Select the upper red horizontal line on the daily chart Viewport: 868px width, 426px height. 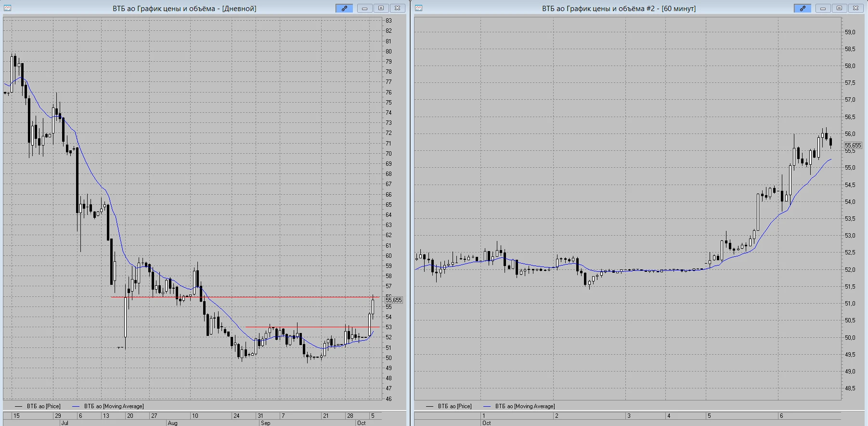pyautogui.click(x=246, y=297)
